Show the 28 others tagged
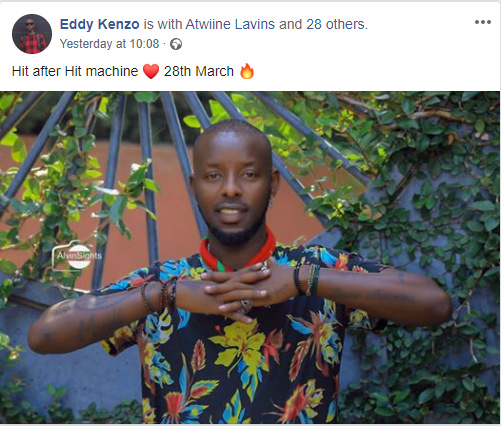The image size is (501, 426). (x=336, y=24)
